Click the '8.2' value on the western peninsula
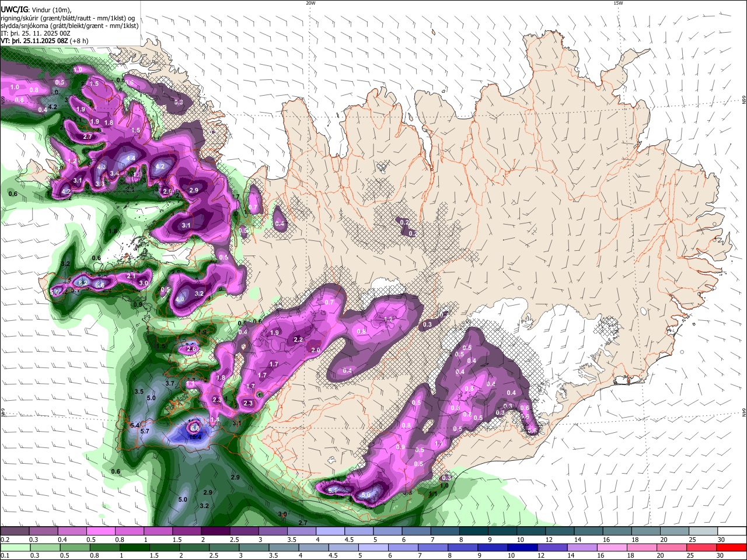The height and width of the screenshot is (560, 747). (x=83, y=283)
